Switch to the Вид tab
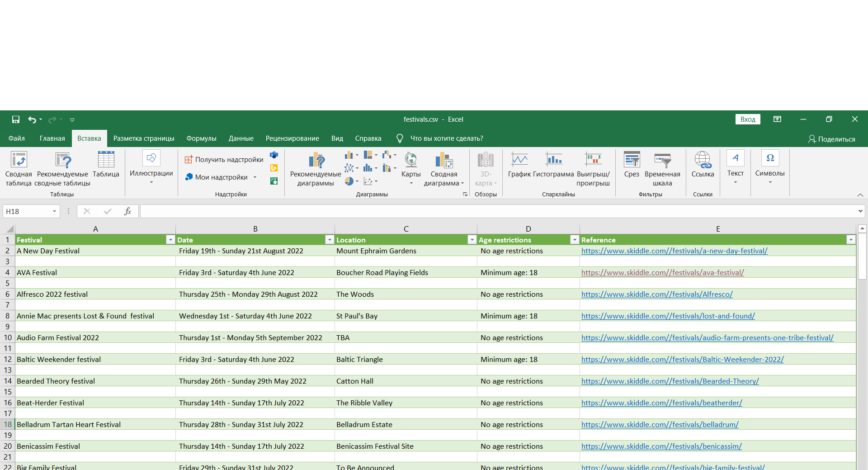The height and width of the screenshot is (470, 868). [337, 138]
